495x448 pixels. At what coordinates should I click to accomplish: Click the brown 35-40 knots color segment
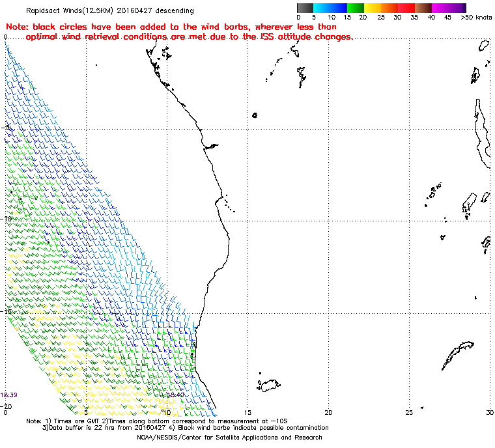click(423, 8)
